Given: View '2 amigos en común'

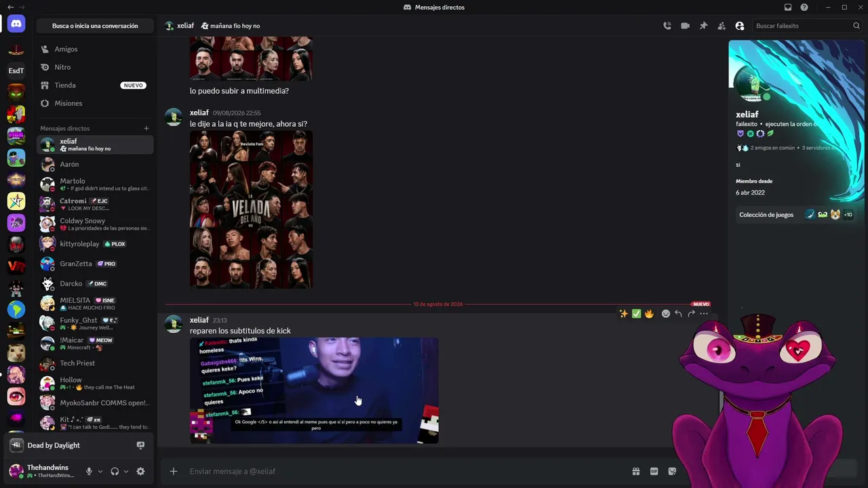Looking at the screenshot, I should (772, 148).
